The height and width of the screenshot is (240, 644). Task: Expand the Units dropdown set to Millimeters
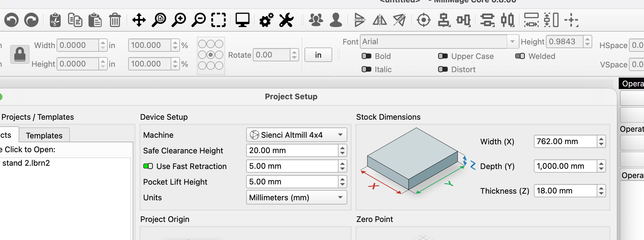click(x=296, y=198)
